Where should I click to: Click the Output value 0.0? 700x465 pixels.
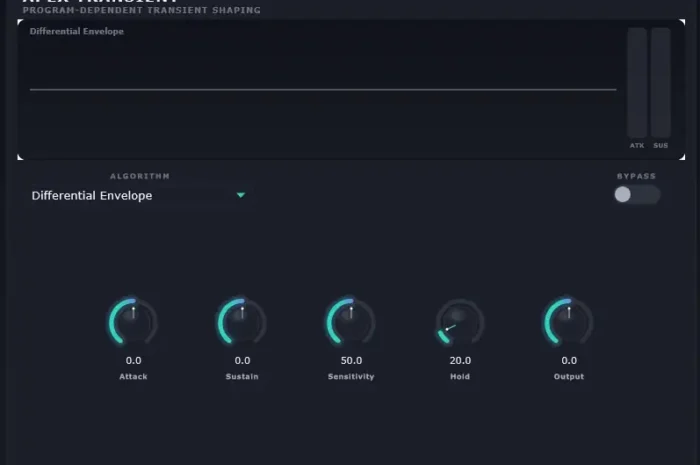tap(569, 360)
